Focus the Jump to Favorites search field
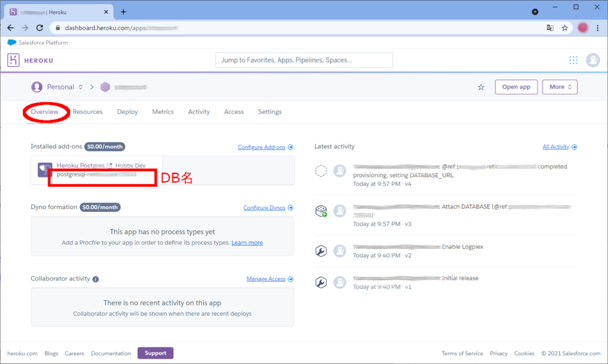Image resolution: width=608 pixels, height=364 pixels. 304,60
